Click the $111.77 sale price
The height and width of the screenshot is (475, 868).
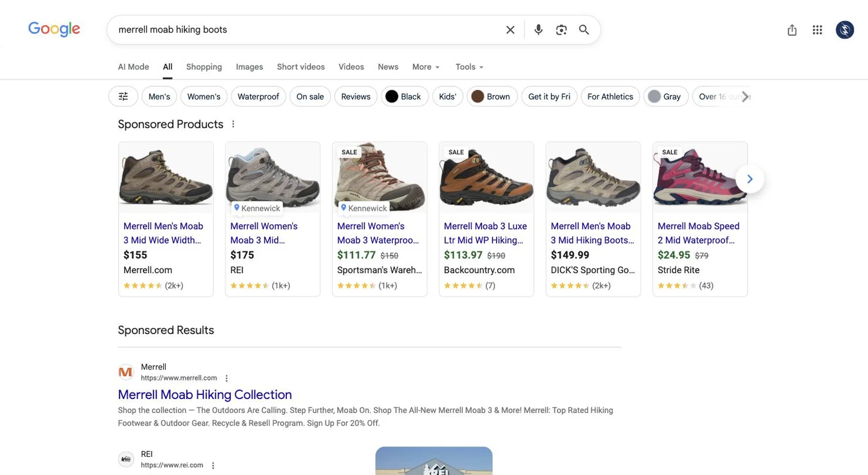pos(356,255)
